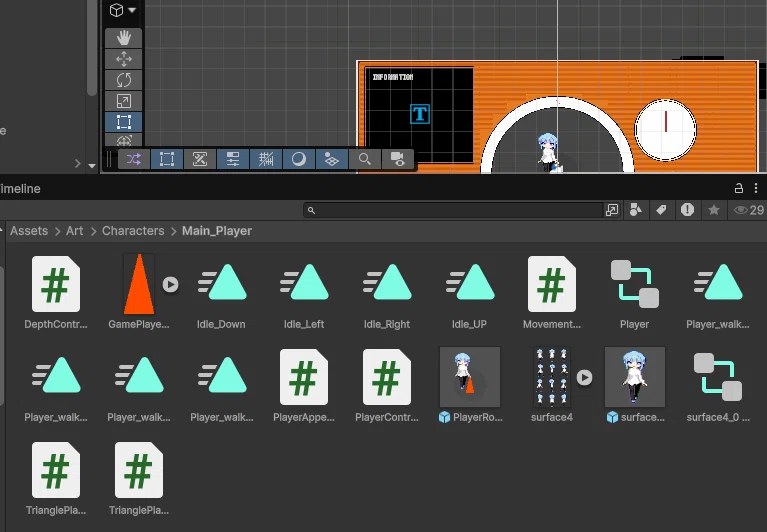This screenshot has width=767, height=532.
Task: Click the magnifier icon in overlay toolbar
Action: coord(365,159)
